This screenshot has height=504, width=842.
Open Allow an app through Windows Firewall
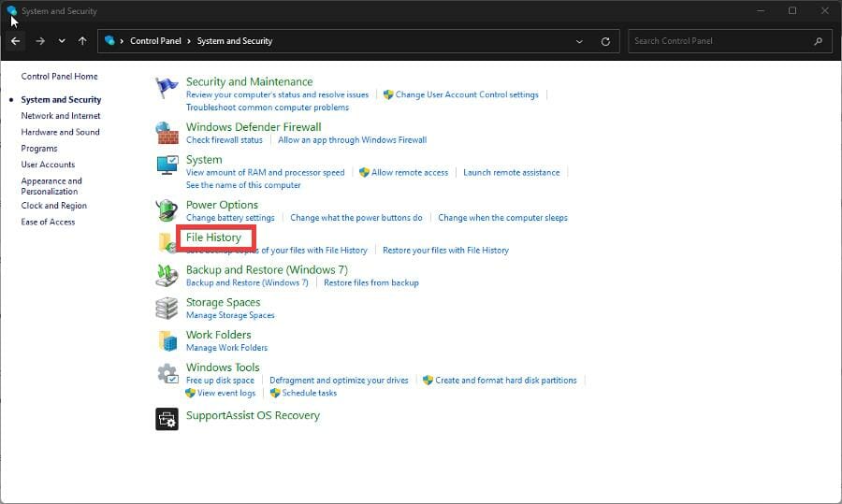[x=352, y=139]
